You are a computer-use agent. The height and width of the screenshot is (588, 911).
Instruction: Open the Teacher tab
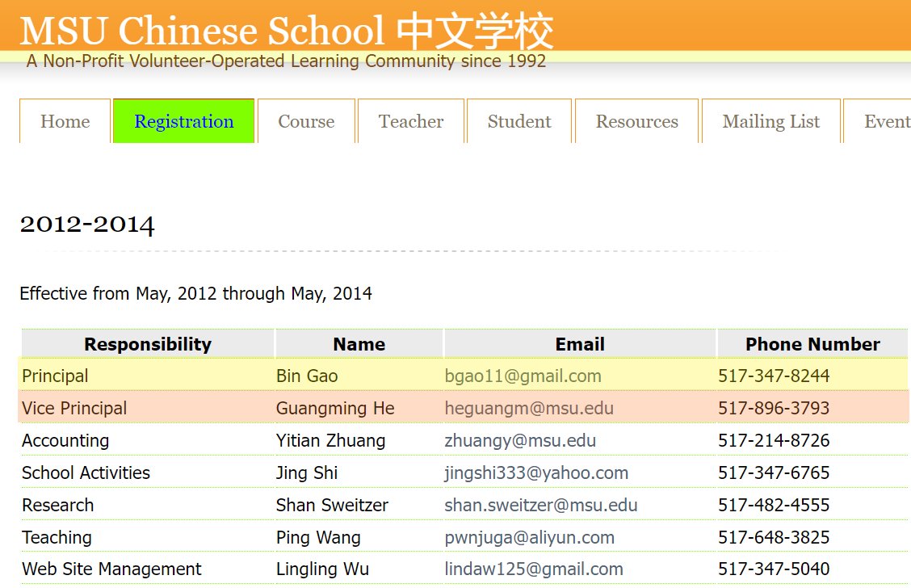click(411, 121)
